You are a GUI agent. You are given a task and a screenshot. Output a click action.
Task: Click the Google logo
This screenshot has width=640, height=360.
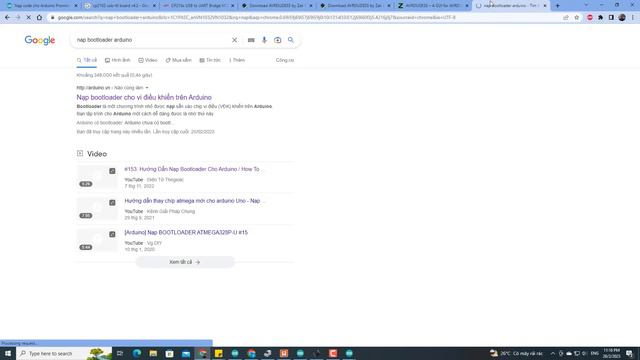[x=40, y=40]
